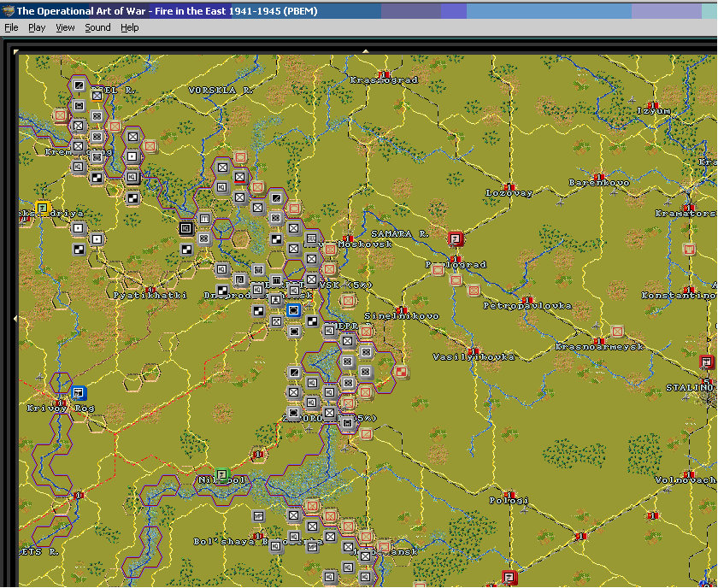This screenshot has height=588, width=718.
Task: Click the Vasilyikovka city label
Action: [x=474, y=356]
